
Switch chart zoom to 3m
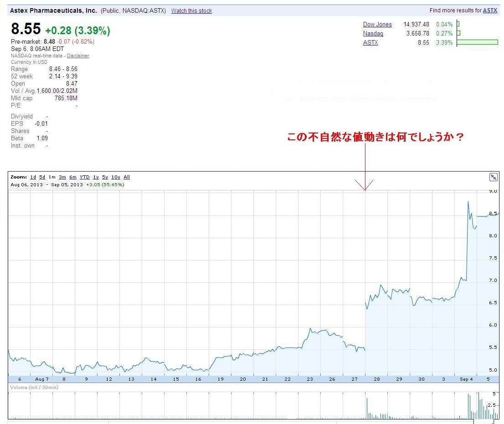point(62,177)
